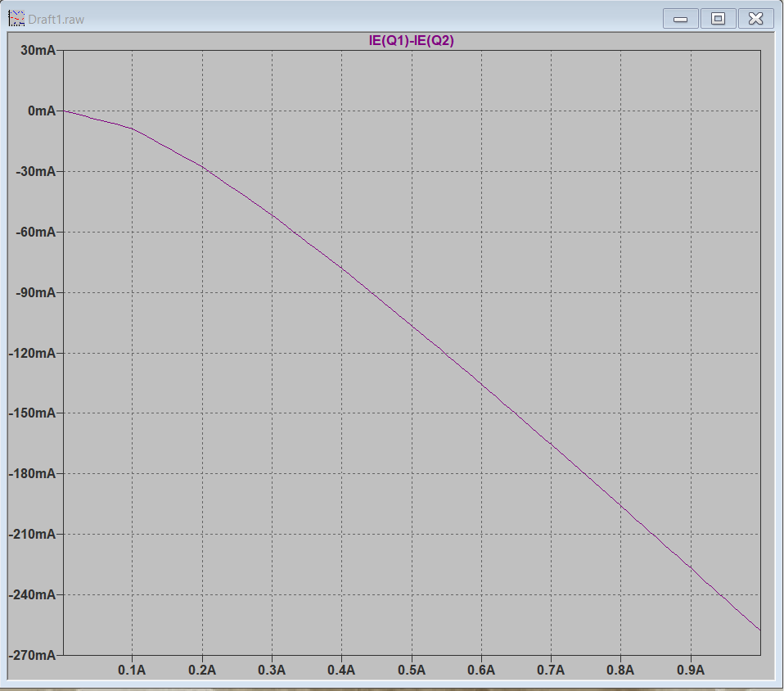Viewport: 784px width, 691px height.
Task: Click the -150mA vertical axis label
Action: point(32,413)
